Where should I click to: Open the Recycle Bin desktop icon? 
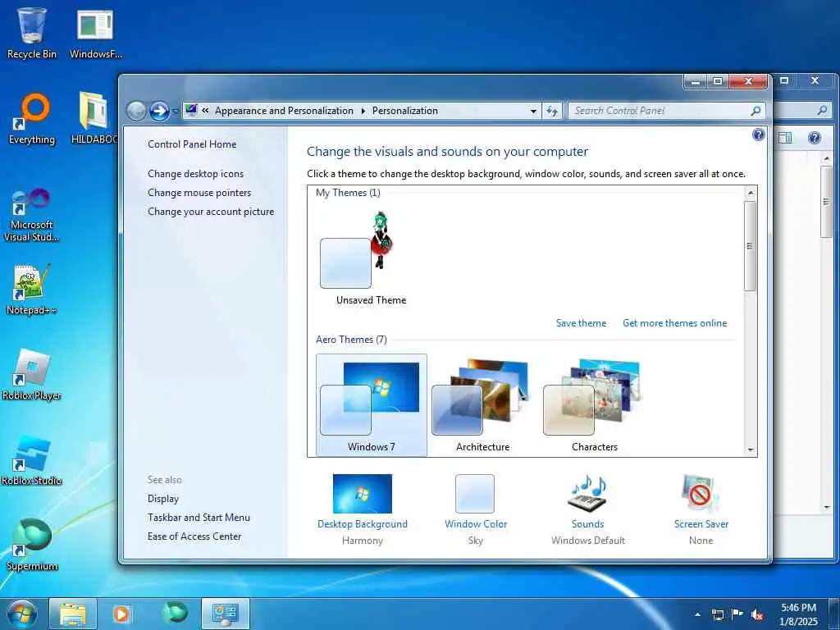tap(32, 33)
